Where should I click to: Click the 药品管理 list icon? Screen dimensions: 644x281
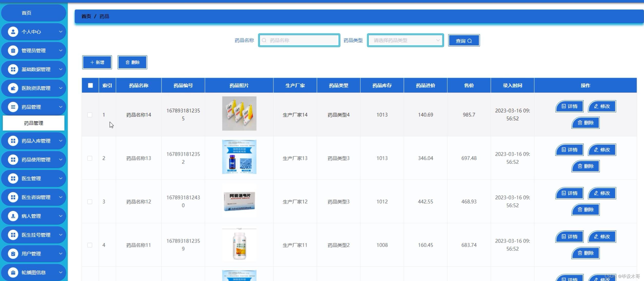tap(13, 107)
